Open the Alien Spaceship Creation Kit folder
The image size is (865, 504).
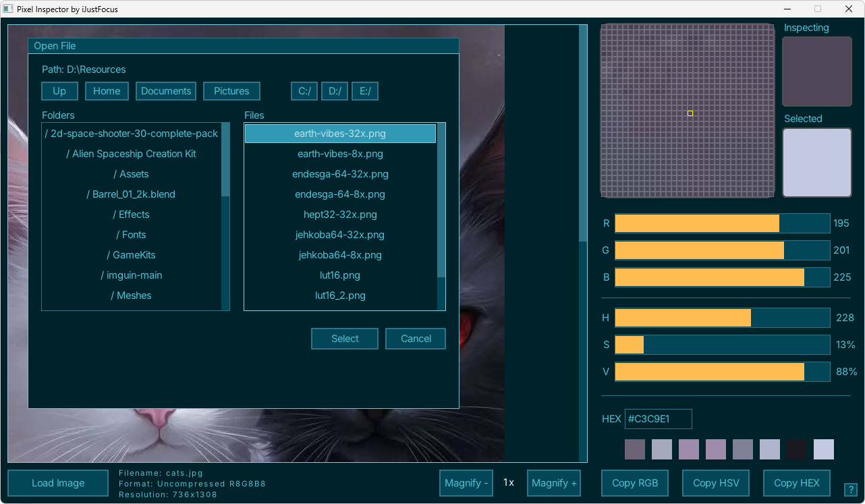click(132, 154)
